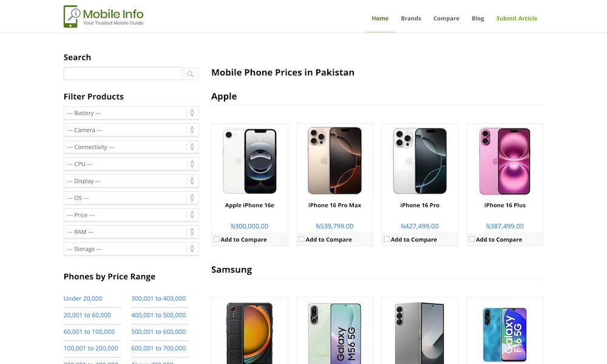
Task: Open the Compare navigation item
Action: (x=446, y=18)
